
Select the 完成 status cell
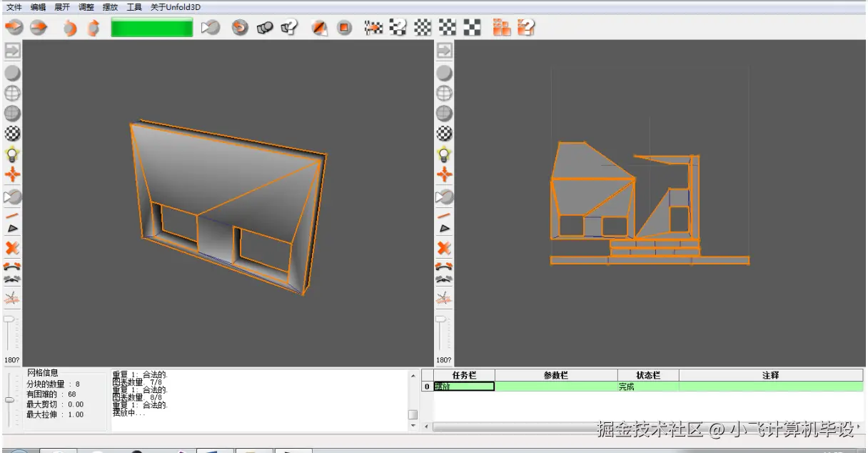point(648,387)
